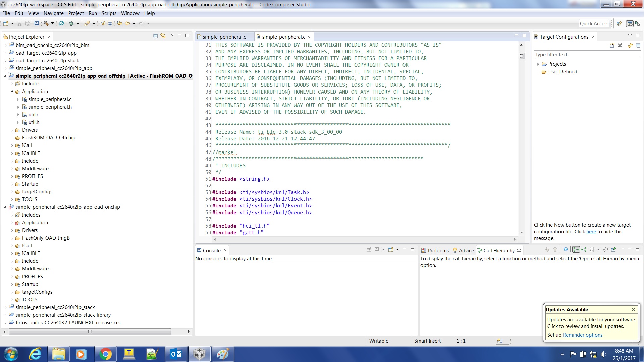Toggle Link with Editor in Project Explorer
Image resolution: width=644 pixels, height=362 pixels.
pos(163,35)
